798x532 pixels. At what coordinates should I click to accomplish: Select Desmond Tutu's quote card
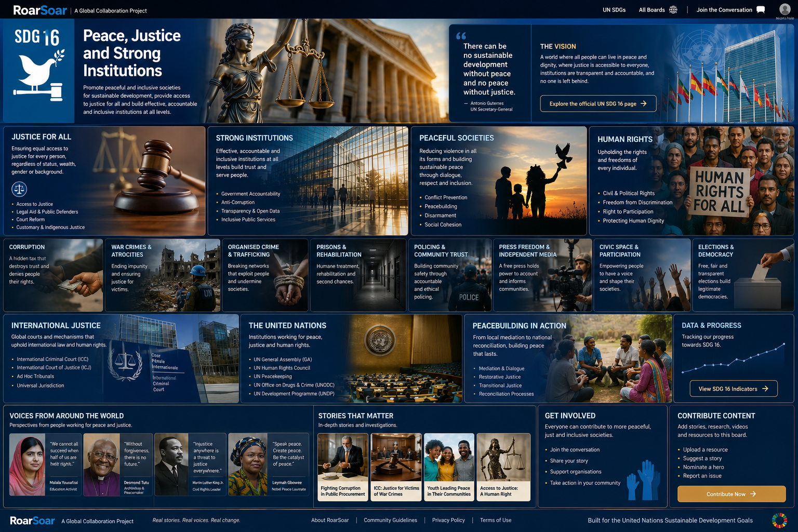click(118, 464)
